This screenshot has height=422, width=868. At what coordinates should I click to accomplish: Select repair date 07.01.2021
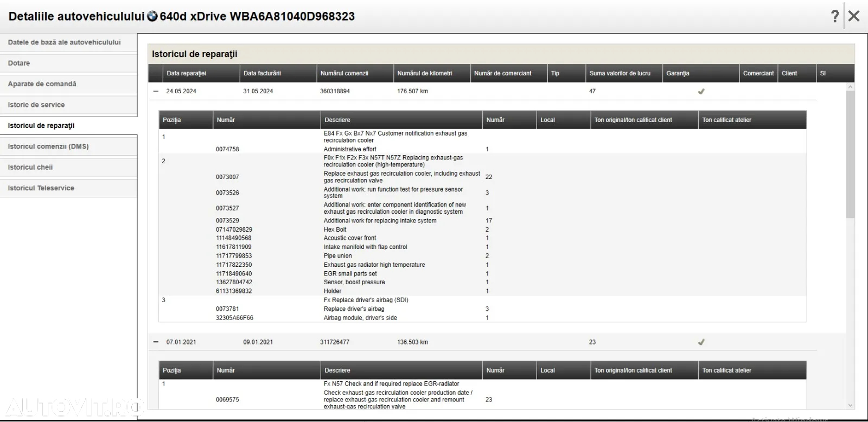click(181, 342)
